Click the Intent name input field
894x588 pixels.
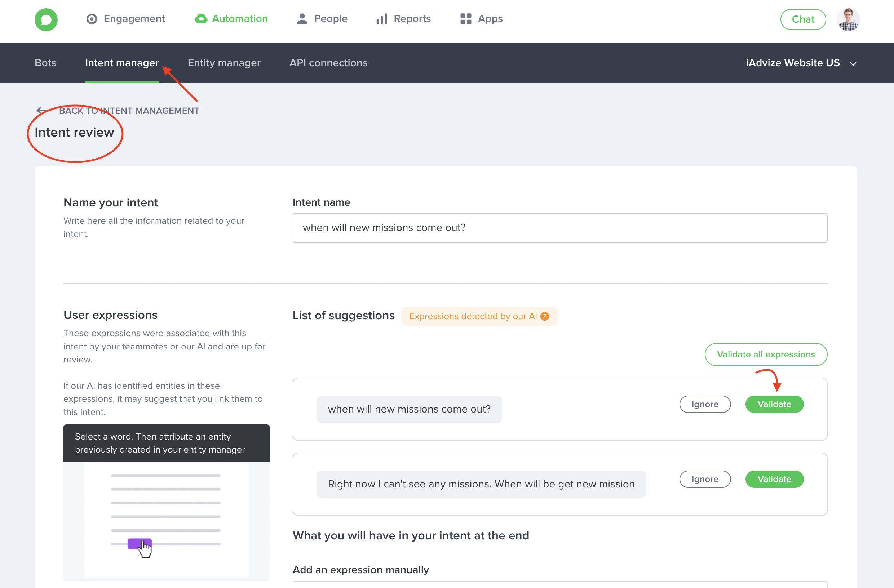pos(560,228)
